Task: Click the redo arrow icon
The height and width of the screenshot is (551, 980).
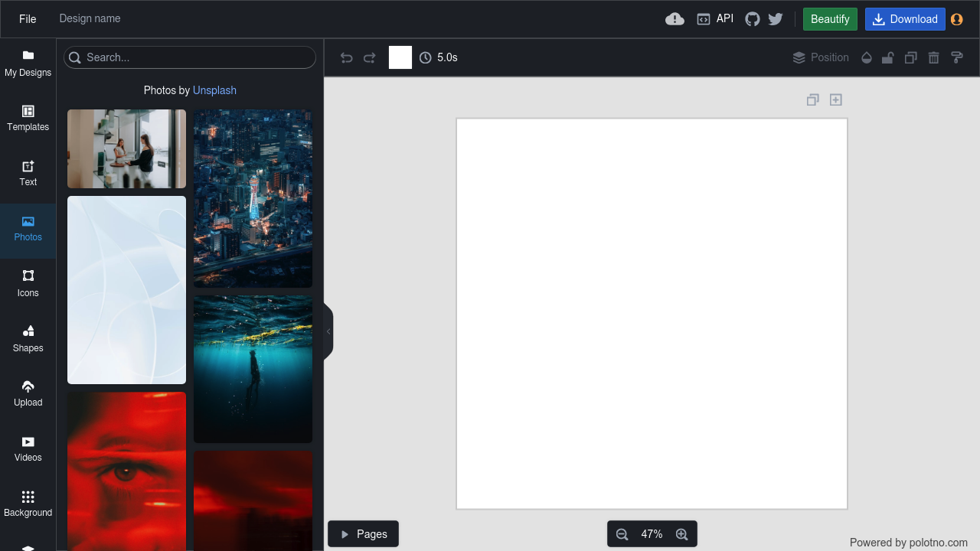Action: click(x=370, y=58)
